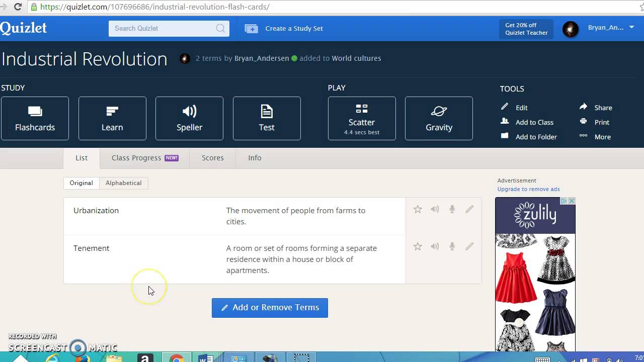Click the Print tool link
644x362 pixels.
602,122
